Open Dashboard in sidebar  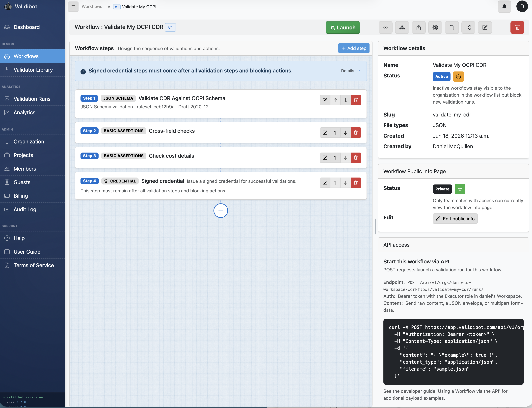33,27
